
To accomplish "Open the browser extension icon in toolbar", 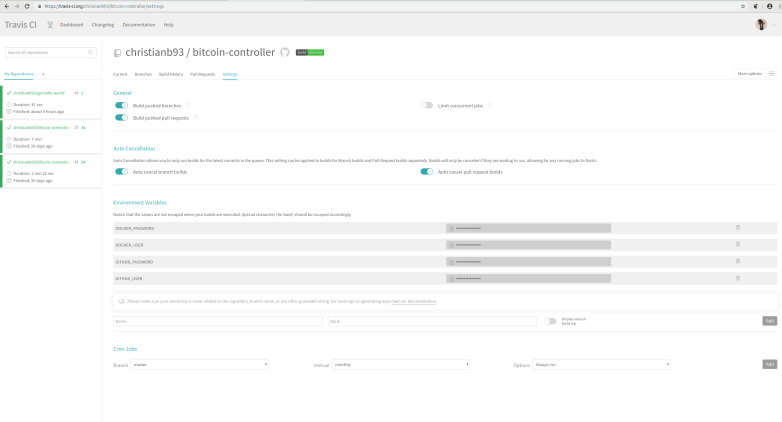I will (x=756, y=6).
